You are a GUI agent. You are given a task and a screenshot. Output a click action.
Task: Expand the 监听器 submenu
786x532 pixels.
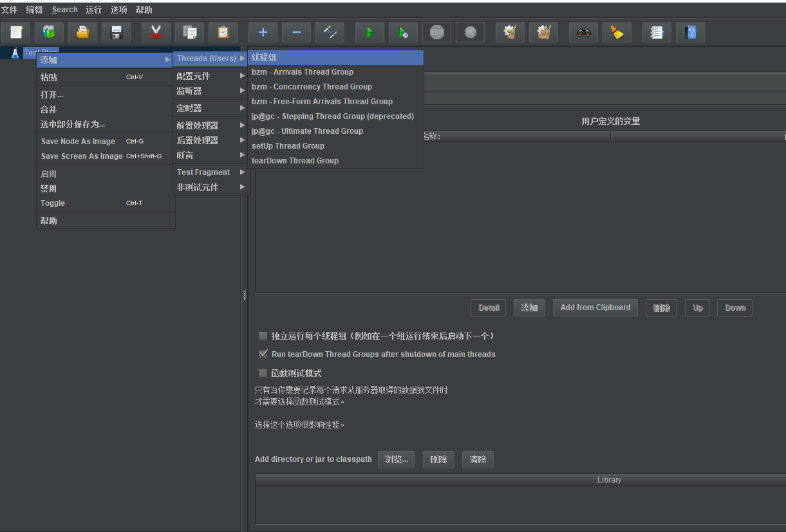point(211,91)
